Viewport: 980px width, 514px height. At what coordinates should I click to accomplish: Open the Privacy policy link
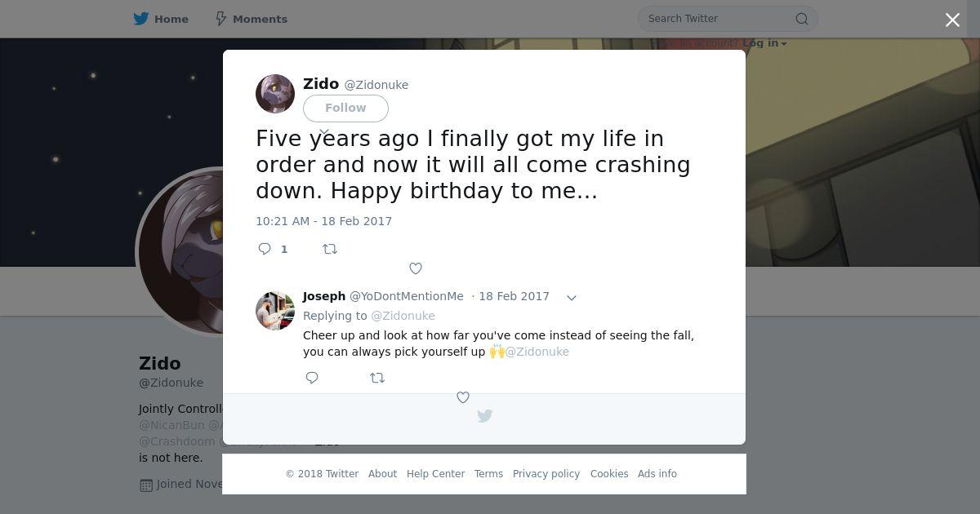[x=546, y=474]
